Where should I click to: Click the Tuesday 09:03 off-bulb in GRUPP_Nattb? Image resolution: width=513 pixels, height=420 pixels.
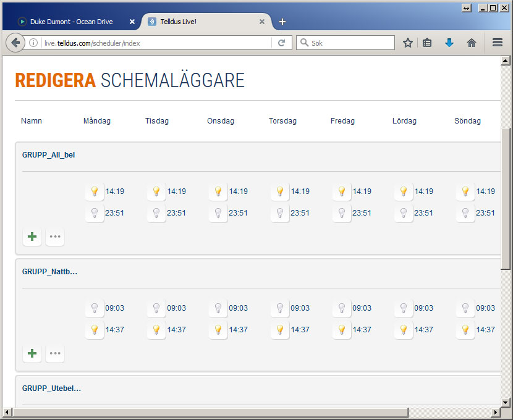156,308
